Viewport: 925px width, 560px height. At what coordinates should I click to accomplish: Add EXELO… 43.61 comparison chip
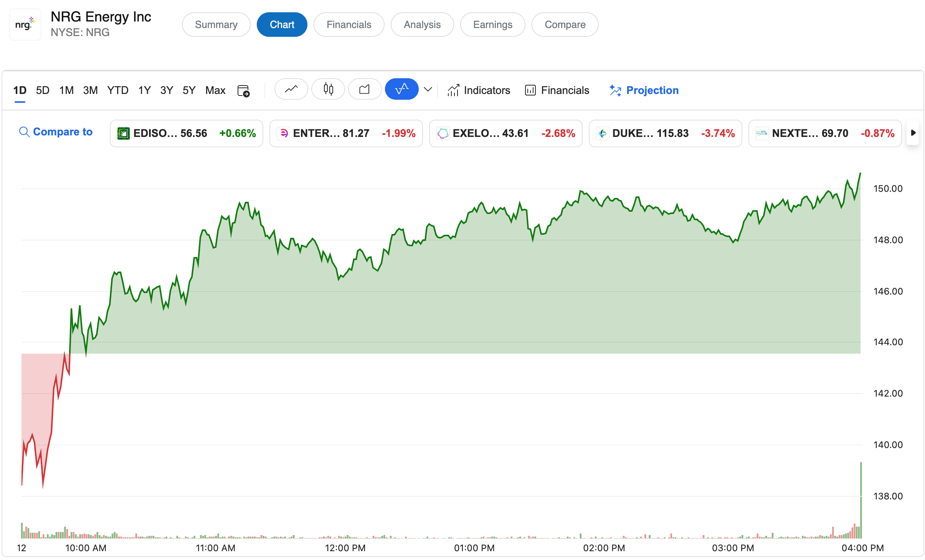tap(506, 133)
